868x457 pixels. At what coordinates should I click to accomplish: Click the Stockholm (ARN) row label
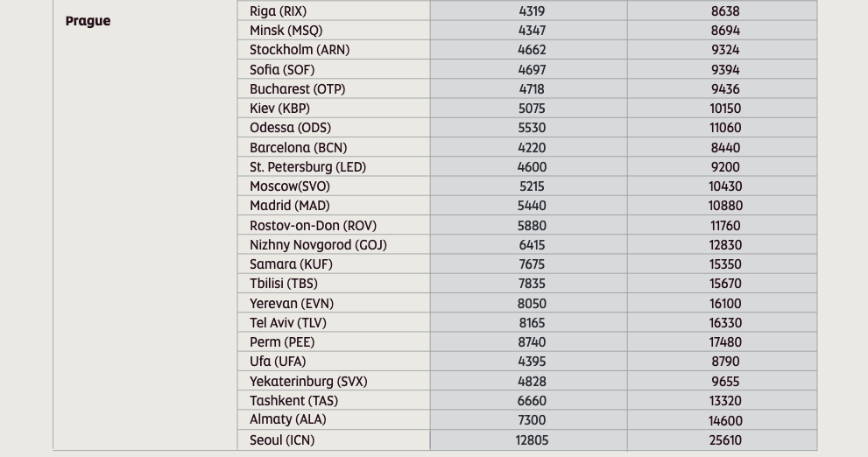coord(300,50)
